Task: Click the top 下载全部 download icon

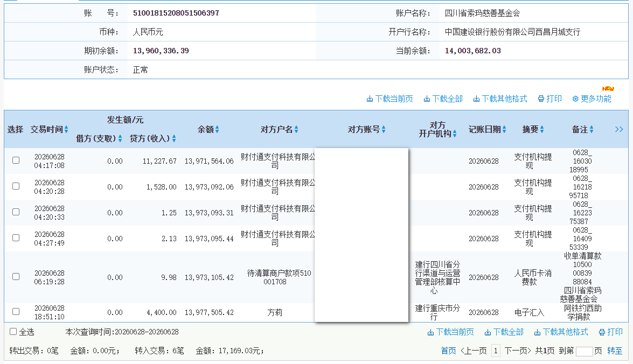Action: click(427, 99)
